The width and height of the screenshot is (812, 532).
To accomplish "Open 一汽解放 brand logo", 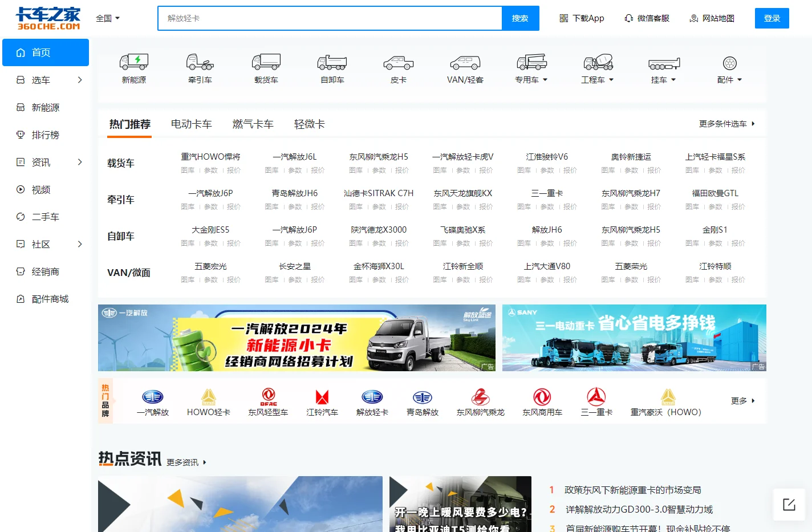I will (152, 397).
